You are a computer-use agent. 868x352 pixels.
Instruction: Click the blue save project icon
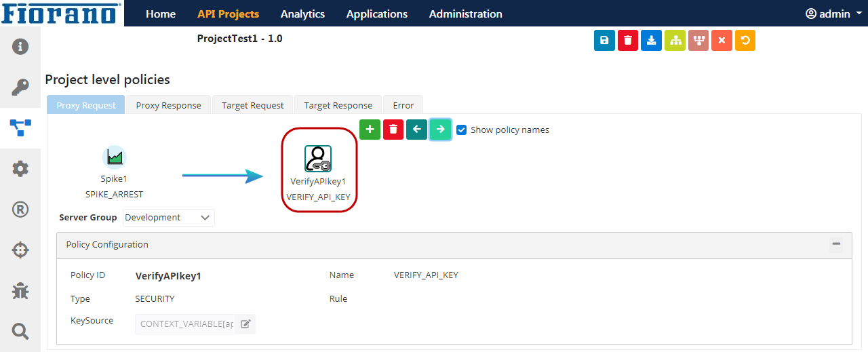604,41
